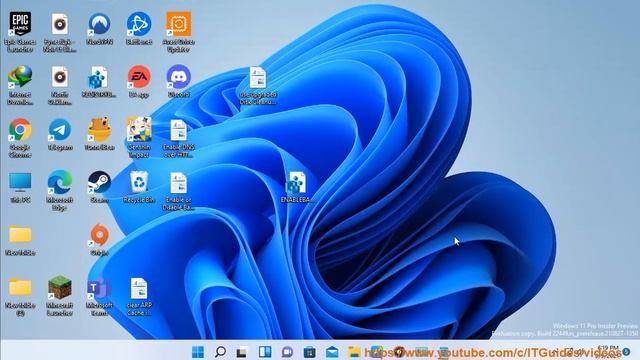Open the Windows Start menu
The width and height of the screenshot is (640, 360).
coord(198,351)
